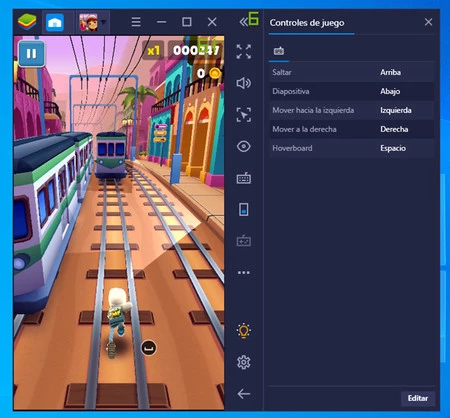
Task: Click the Editar button
Action: tap(418, 398)
